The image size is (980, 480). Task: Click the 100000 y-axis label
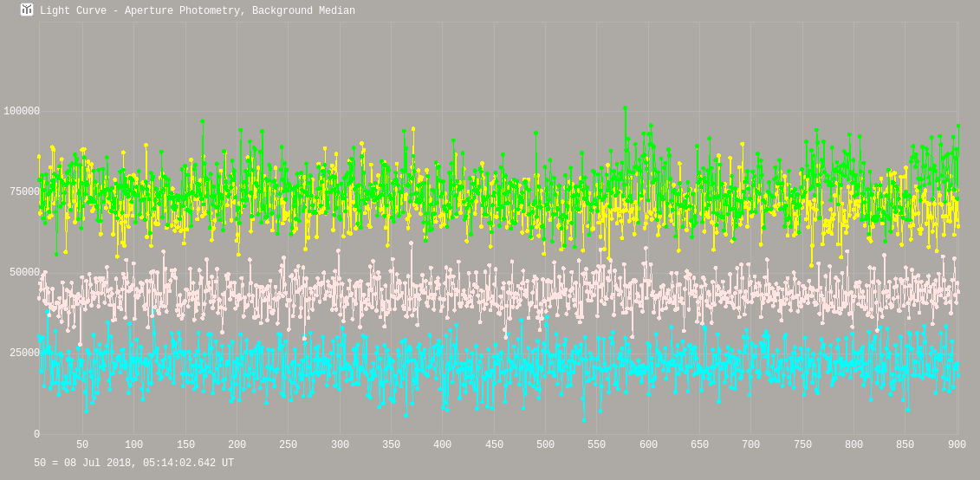click(x=22, y=111)
